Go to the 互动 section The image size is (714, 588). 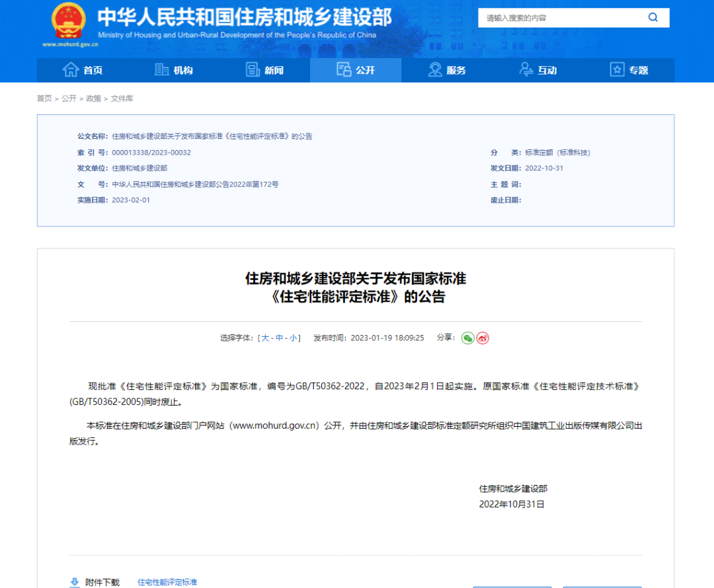[538, 70]
